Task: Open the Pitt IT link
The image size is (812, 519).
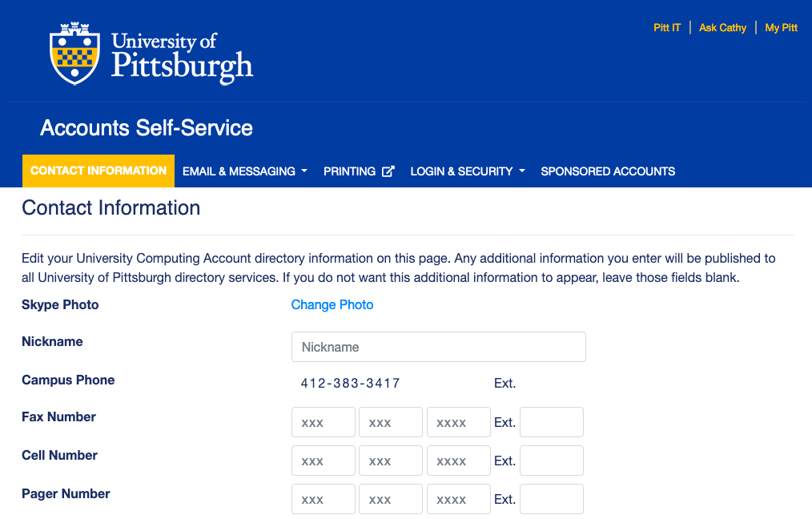Action: click(x=667, y=27)
